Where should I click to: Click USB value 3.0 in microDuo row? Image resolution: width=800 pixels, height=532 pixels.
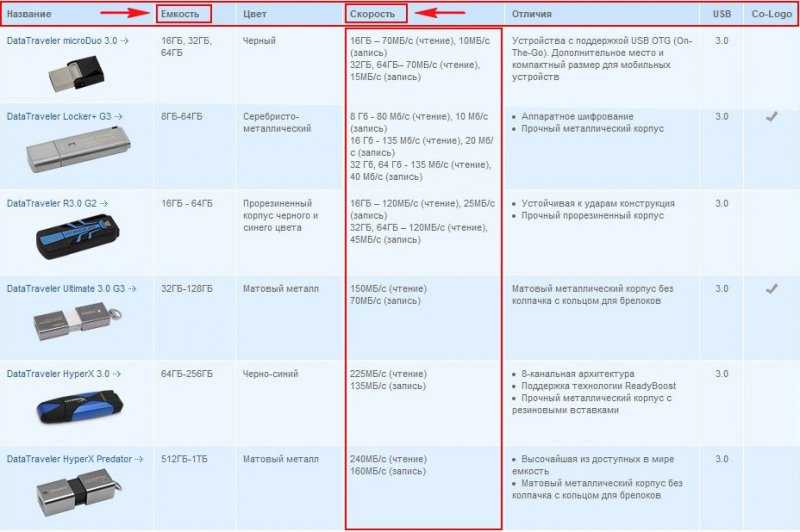coord(721,41)
